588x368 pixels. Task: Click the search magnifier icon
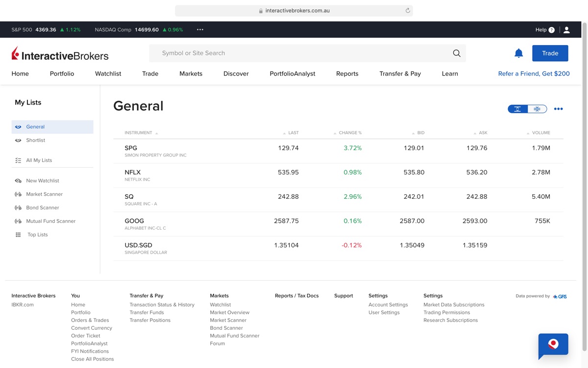456,53
